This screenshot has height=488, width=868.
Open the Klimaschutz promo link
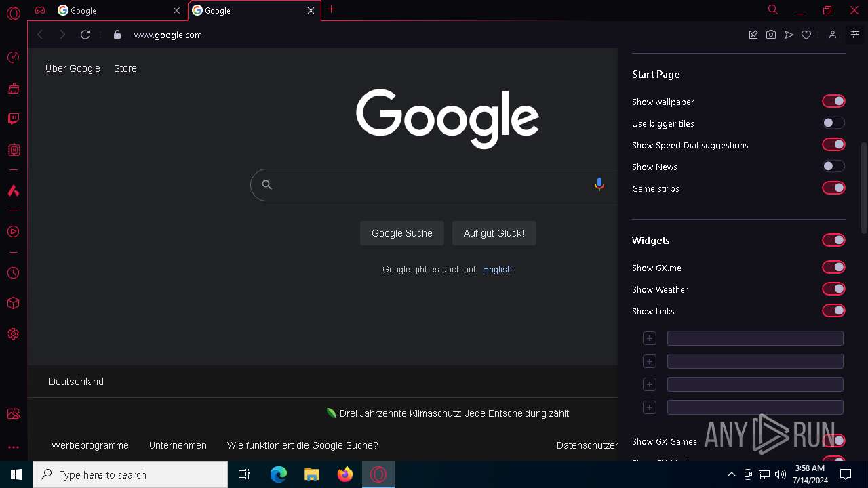coord(454,413)
